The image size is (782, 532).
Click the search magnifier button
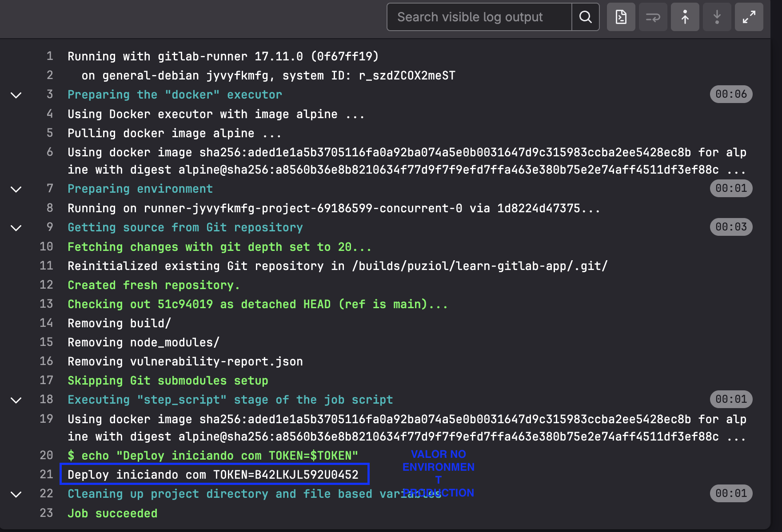tap(585, 17)
